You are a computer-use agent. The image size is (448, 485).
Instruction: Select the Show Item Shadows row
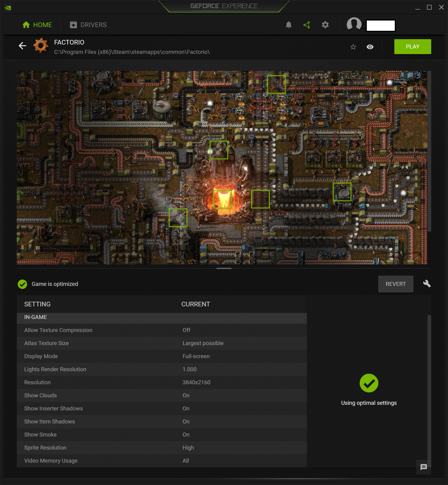tap(162, 422)
